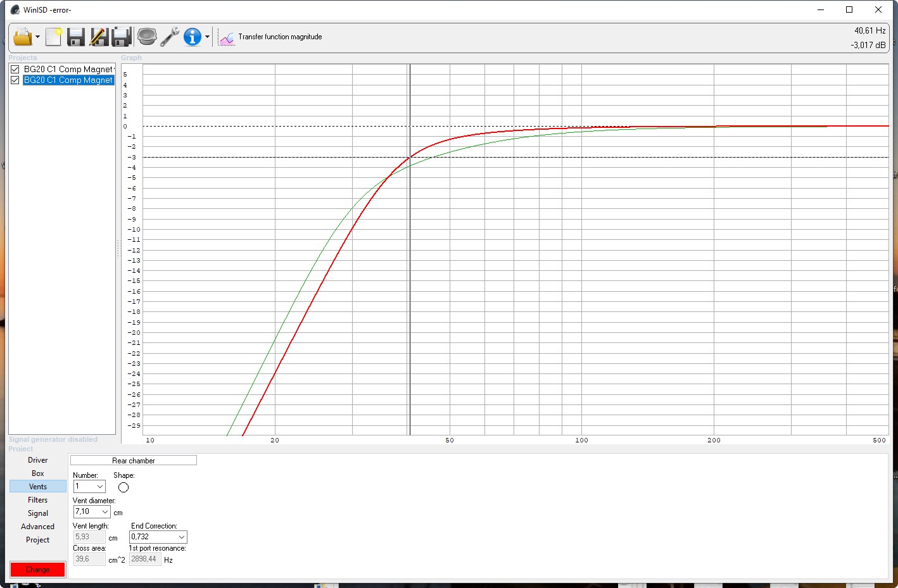Viewport: 898px width, 588px height.
Task: Save project using the single floppy disk icon
Action: [x=76, y=37]
